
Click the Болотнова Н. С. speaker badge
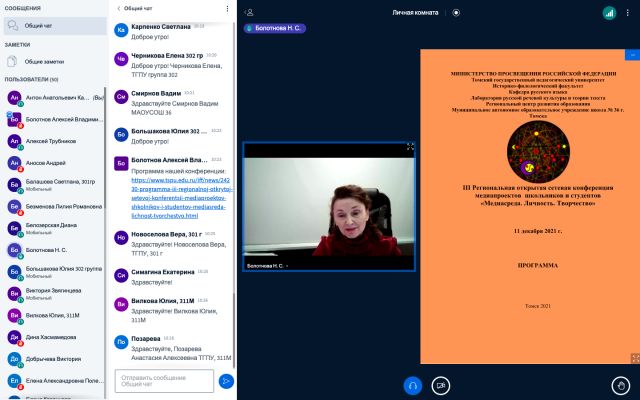click(275, 28)
